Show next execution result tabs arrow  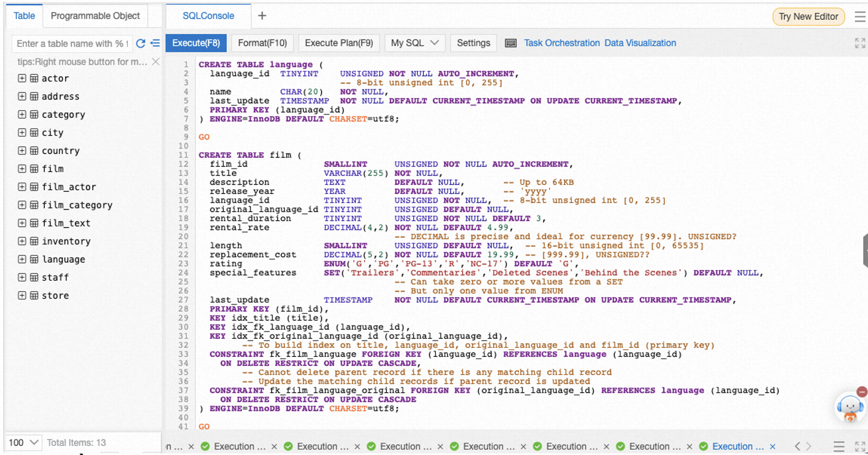tap(809, 446)
